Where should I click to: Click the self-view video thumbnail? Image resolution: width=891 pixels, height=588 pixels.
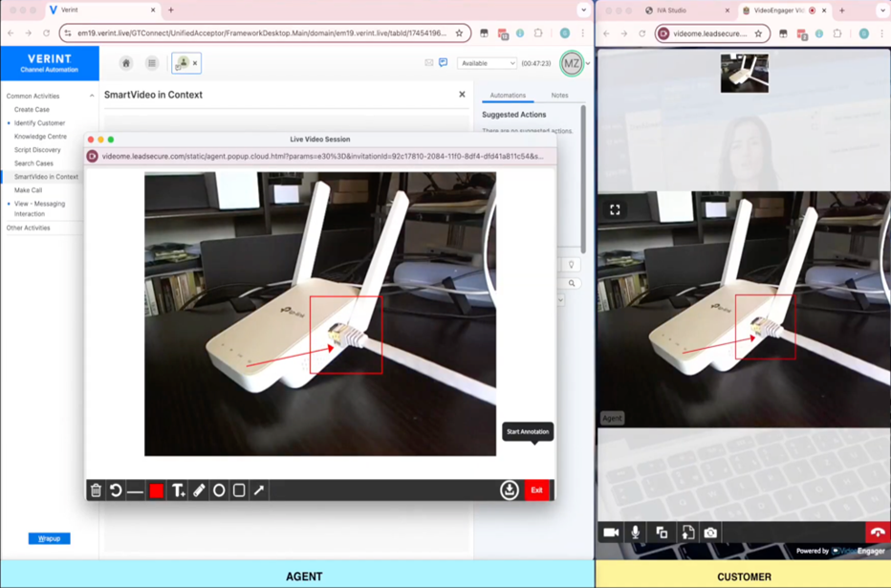tap(745, 74)
